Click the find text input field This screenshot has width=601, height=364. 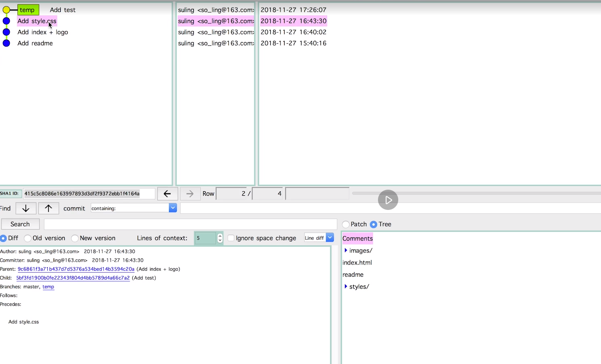click(390, 208)
